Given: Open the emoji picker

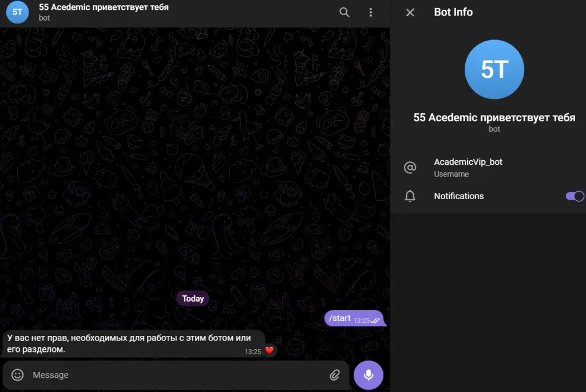Looking at the screenshot, I should tap(18, 375).
